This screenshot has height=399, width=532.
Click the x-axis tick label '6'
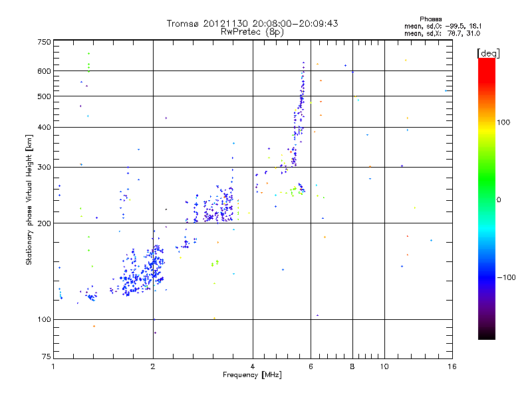(x=311, y=366)
